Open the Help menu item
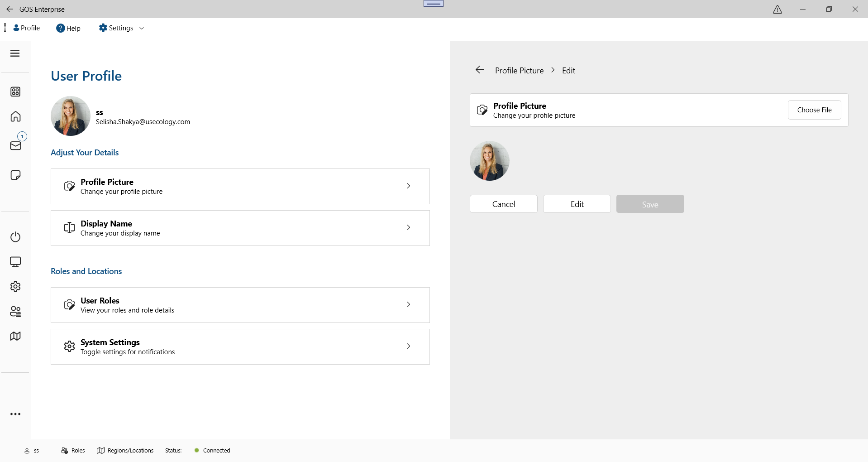This screenshot has height=462, width=868. point(68,28)
